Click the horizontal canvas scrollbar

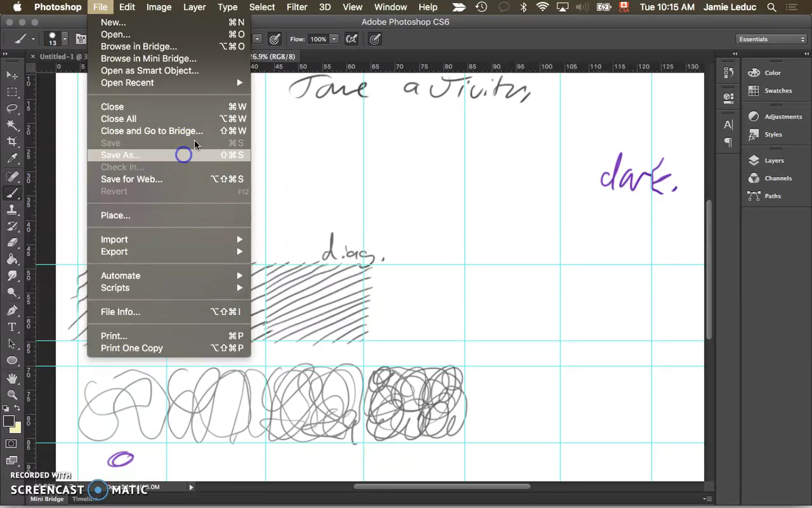(442, 487)
